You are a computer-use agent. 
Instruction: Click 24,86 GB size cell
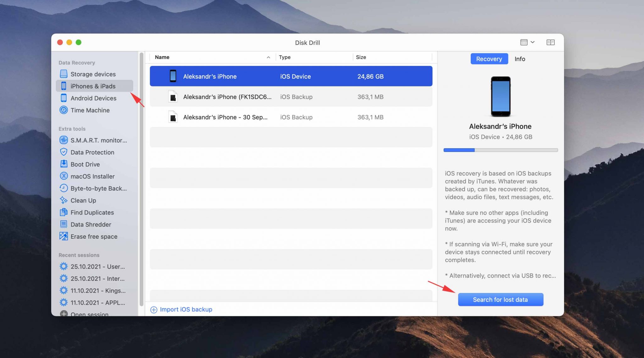370,76
